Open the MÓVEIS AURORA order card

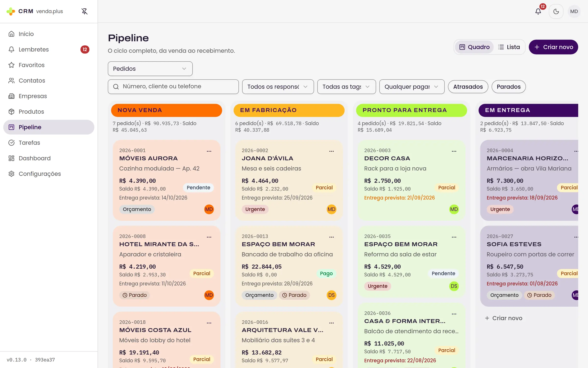click(167, 180)
